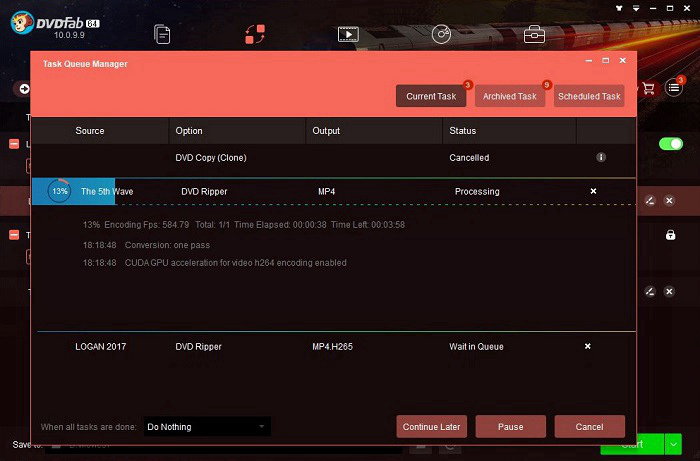Screen dimensions: 700x461
Task: Click the MP4.H265 output cell
Action: 332,346
